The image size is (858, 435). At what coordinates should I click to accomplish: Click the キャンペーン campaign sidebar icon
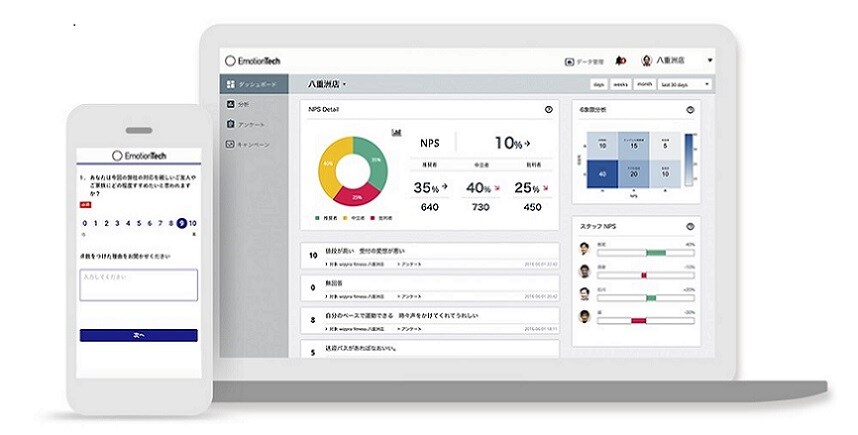click(x=231, y=144)
